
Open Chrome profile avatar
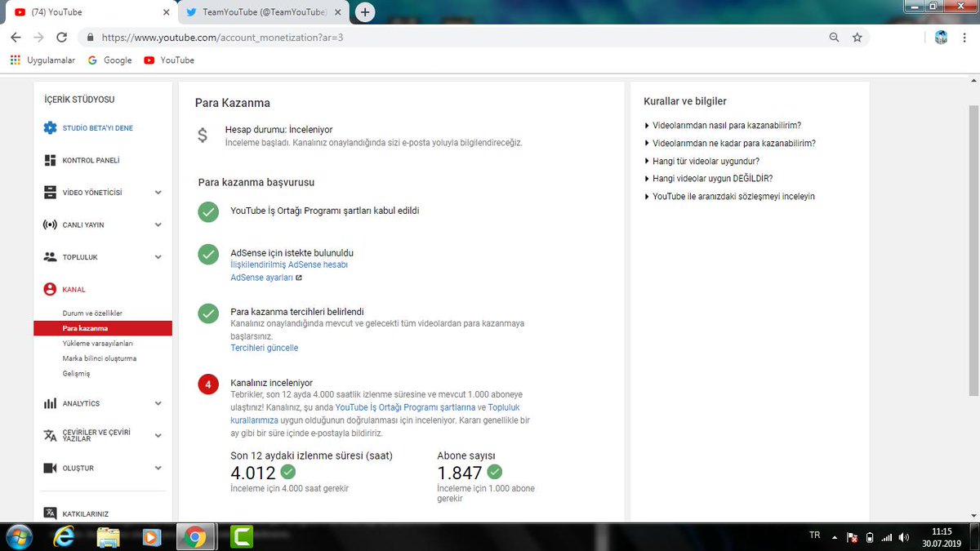coord(941,38)
